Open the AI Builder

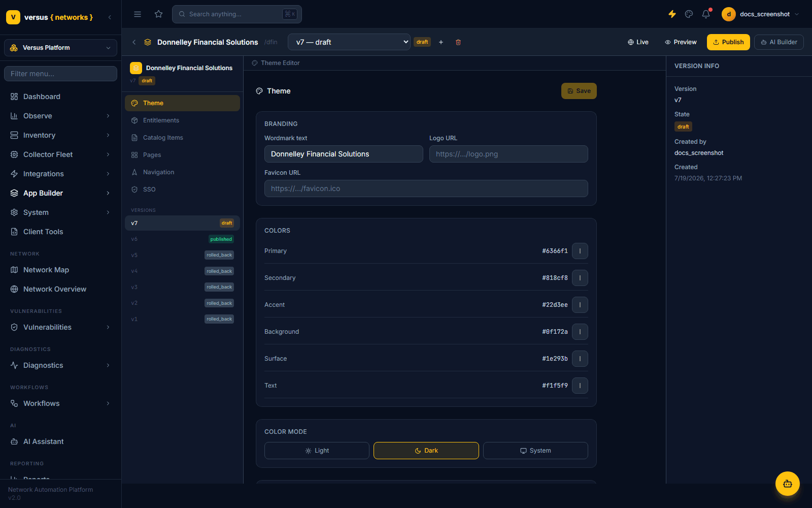point(779,42)
